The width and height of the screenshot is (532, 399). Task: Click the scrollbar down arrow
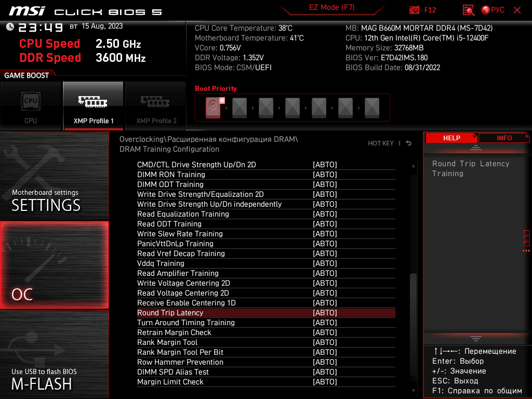413,391
